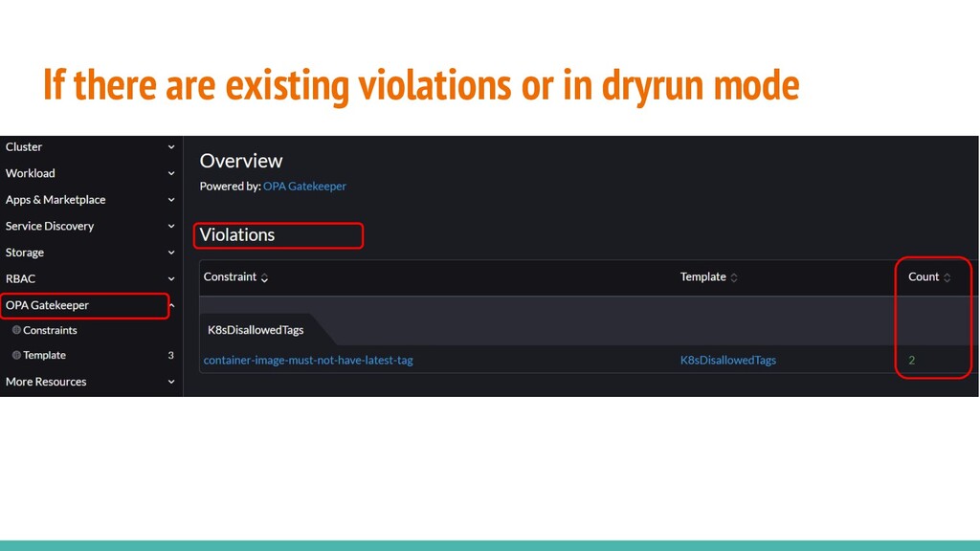The width and height of the screenshot is (980, 551).
Task: Click the Constraints item icon
Action: (17, 330)
